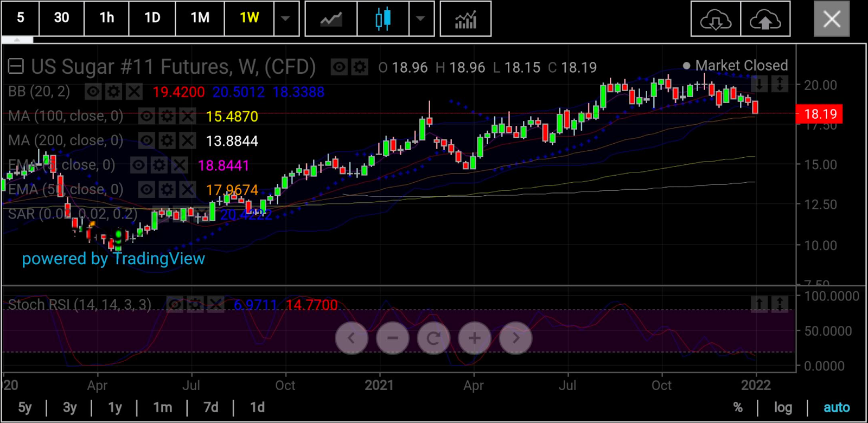The width and height of the screenshot is (868, 423).
Task: Hide the MA (100, close, 0) line
Action: [146, 116]
